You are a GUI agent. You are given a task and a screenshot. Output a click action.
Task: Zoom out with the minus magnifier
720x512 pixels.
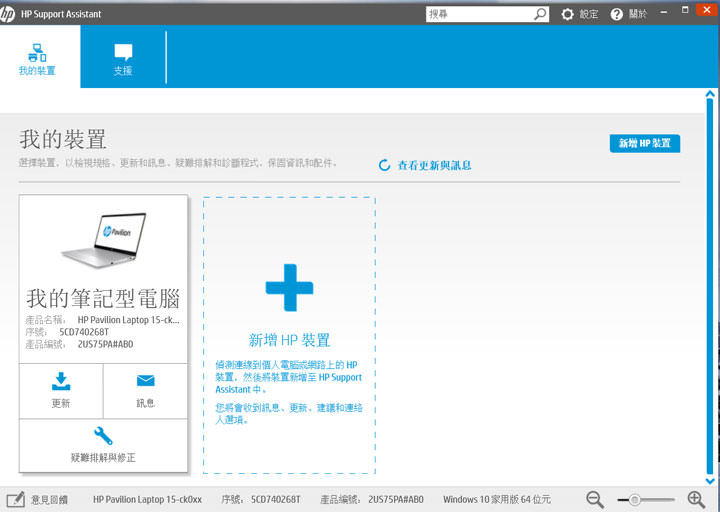[x=595, y=499]
